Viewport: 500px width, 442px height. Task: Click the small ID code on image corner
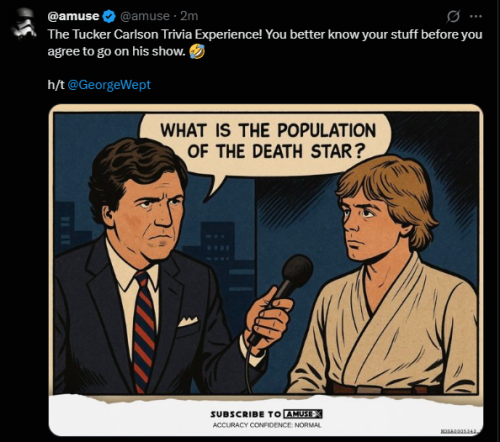[459, 431]
